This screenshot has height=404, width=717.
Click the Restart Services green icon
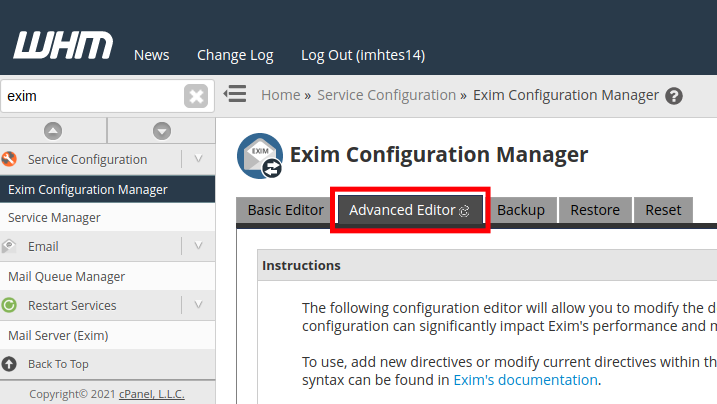(10, 305)
